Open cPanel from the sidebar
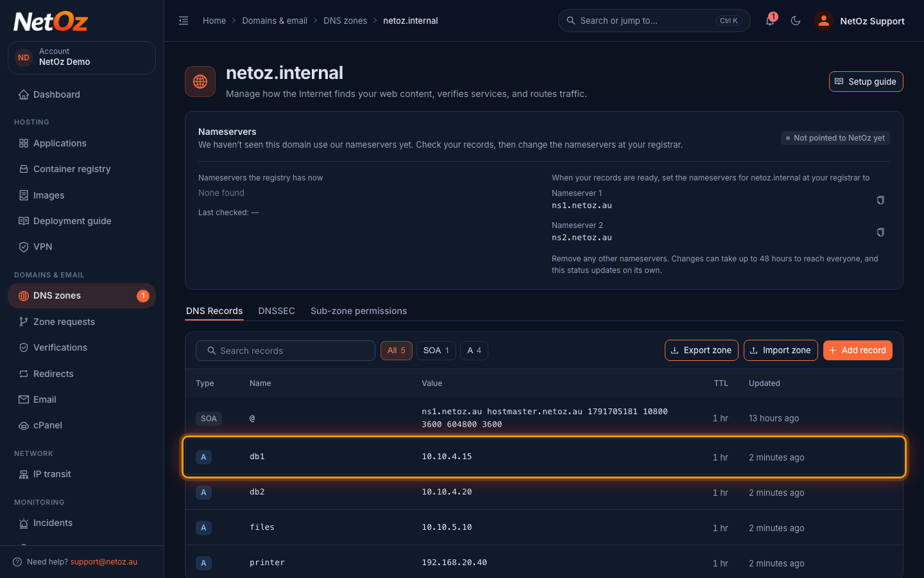 [x=81, y=425]
